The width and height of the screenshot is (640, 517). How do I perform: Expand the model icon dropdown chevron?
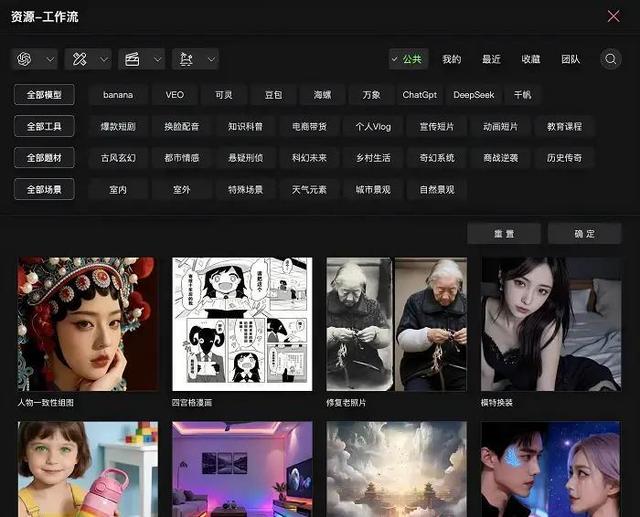coord(50,60)
